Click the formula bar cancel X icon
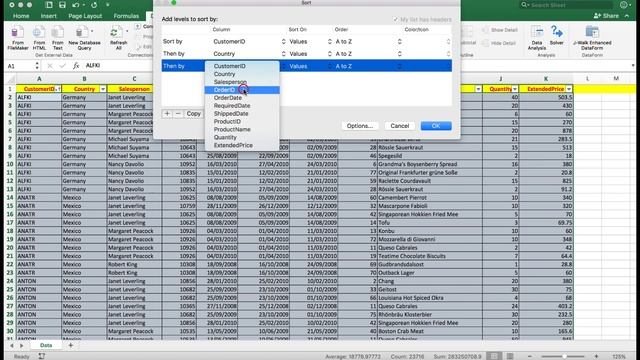This screenshot has height=360, width=640. click(50, 65)
